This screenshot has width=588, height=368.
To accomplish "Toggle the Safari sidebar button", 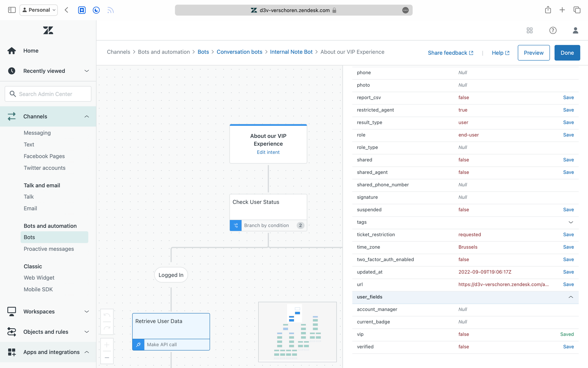I will pos(12,10).
